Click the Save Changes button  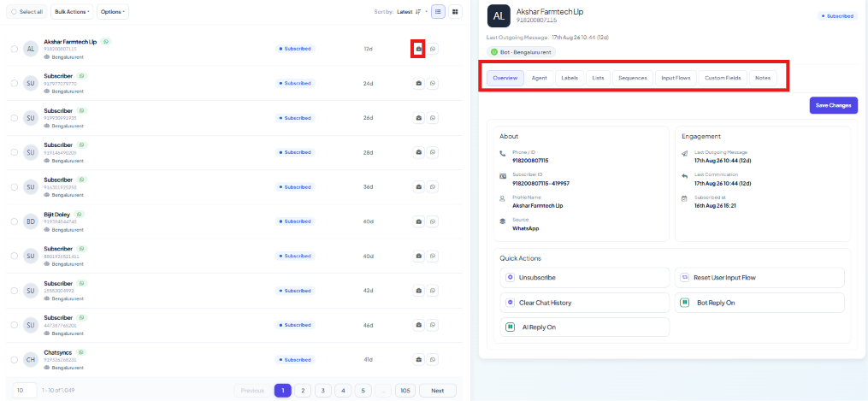pos(833,105)
